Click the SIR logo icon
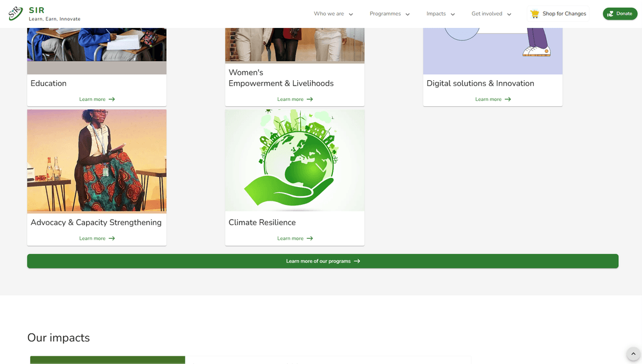 (x=16, y=14)
